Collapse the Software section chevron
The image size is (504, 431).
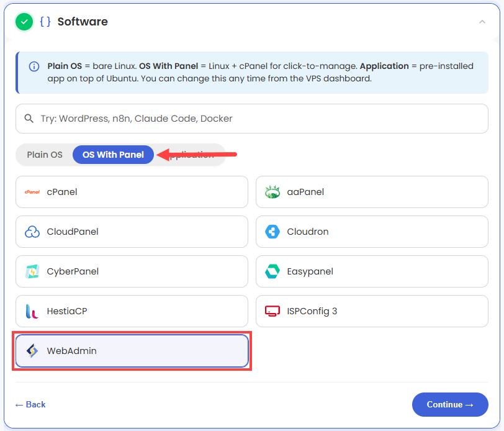pyautogui.click(x=482, y=22)
